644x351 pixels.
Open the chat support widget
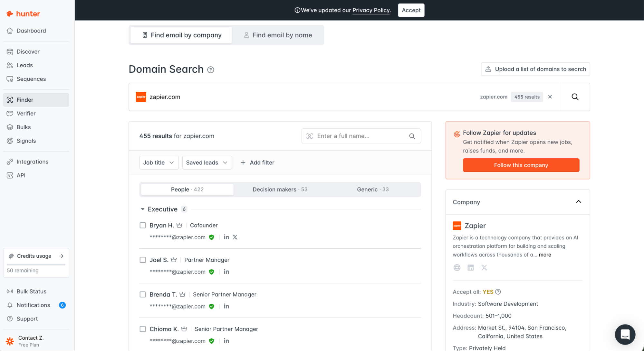point(625,335)
